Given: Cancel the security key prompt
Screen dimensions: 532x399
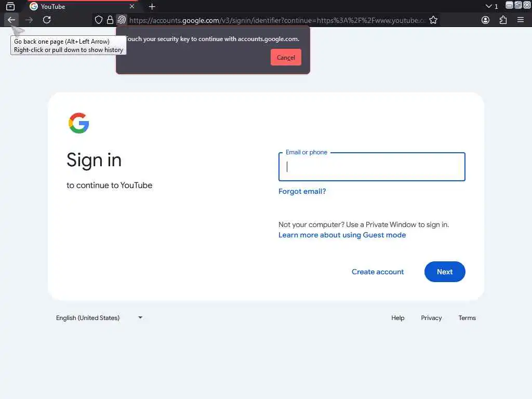Looking at the screenshot, I should [x=286, y=57].
